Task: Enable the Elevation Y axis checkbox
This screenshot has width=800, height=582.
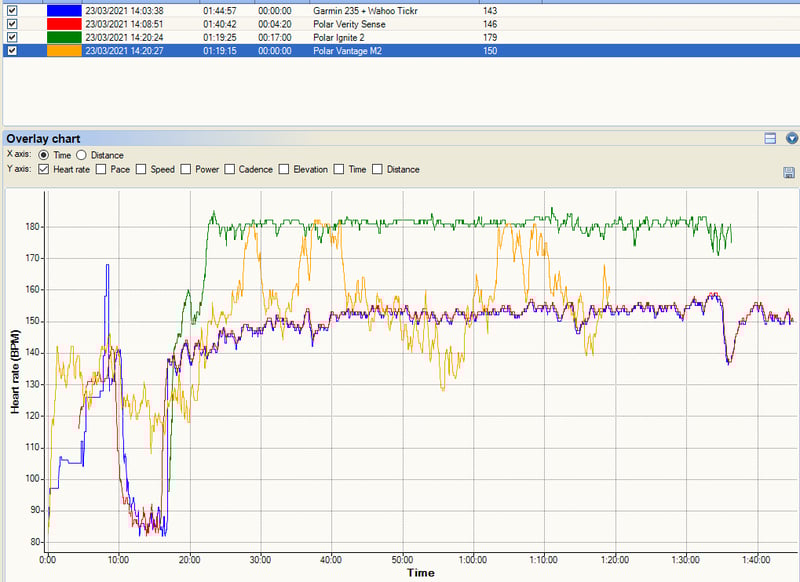Action: [284, 169]
